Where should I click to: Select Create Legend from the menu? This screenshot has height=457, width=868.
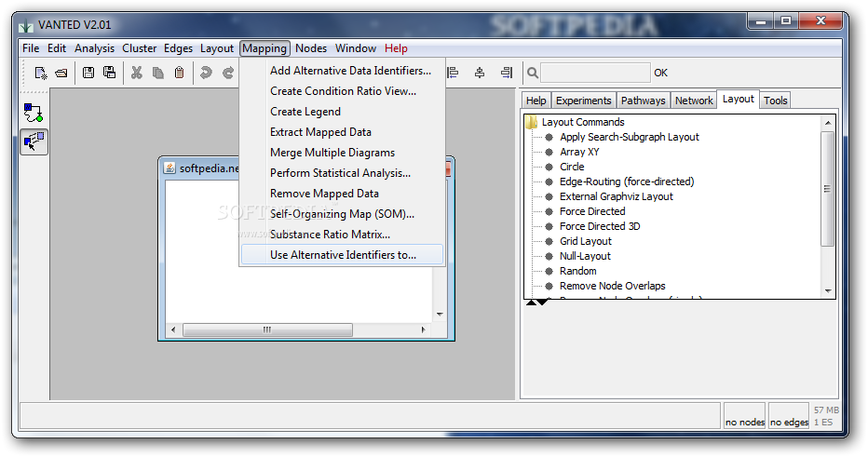point(342,112)
